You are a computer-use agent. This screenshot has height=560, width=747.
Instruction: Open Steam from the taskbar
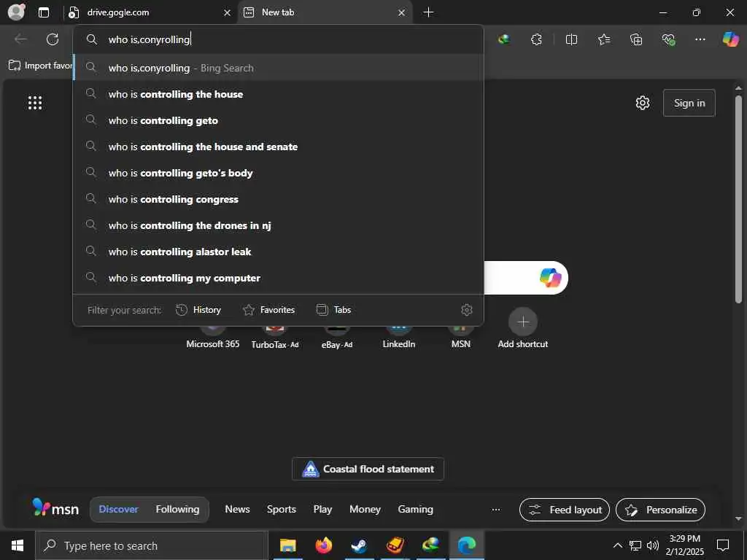(x=359, y=545)
